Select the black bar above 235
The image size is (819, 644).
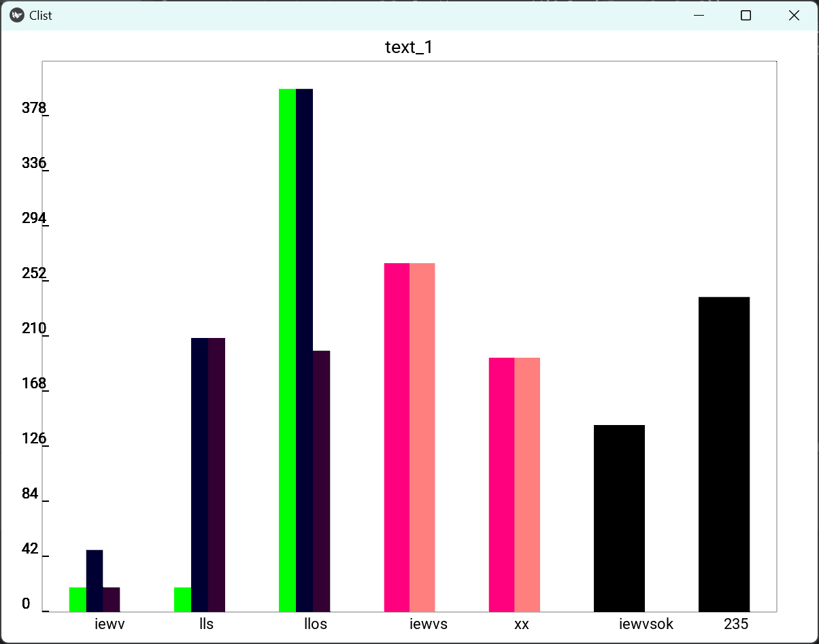(x=724, y=454)
